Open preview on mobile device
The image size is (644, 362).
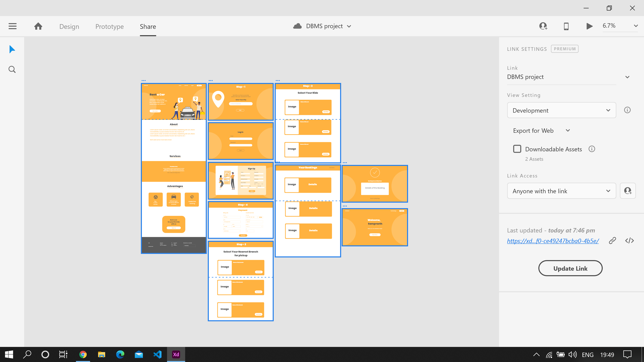[x=566, y=26]
